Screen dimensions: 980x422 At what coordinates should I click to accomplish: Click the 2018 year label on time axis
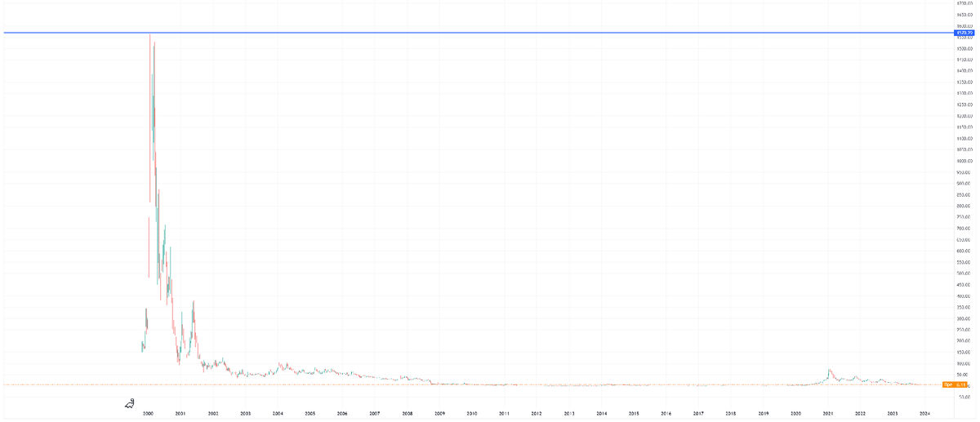coord(731,414)
